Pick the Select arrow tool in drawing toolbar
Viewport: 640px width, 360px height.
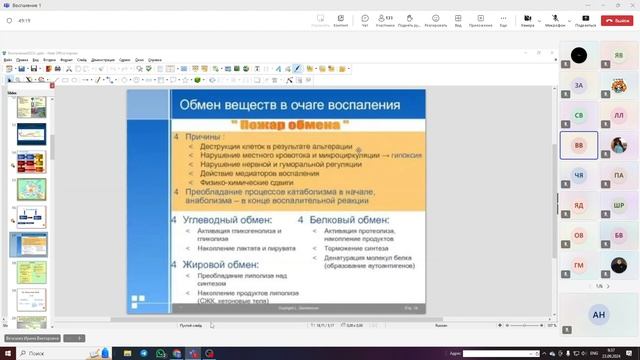click(9, 80)
